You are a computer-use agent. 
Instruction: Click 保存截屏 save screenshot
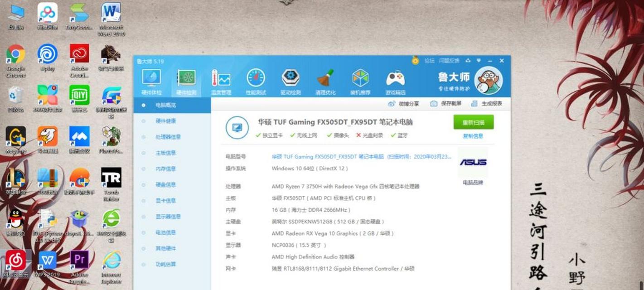click(x=446, y=104)
